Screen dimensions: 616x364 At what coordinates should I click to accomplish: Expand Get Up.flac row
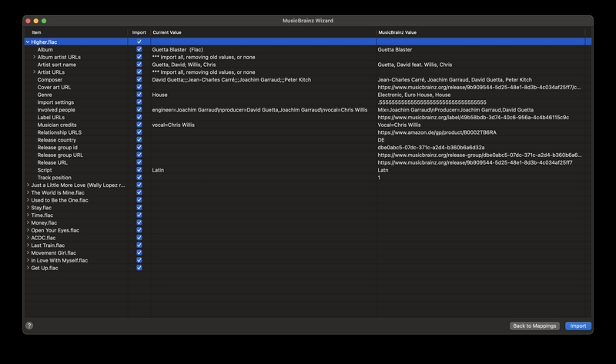pos(28,268)
